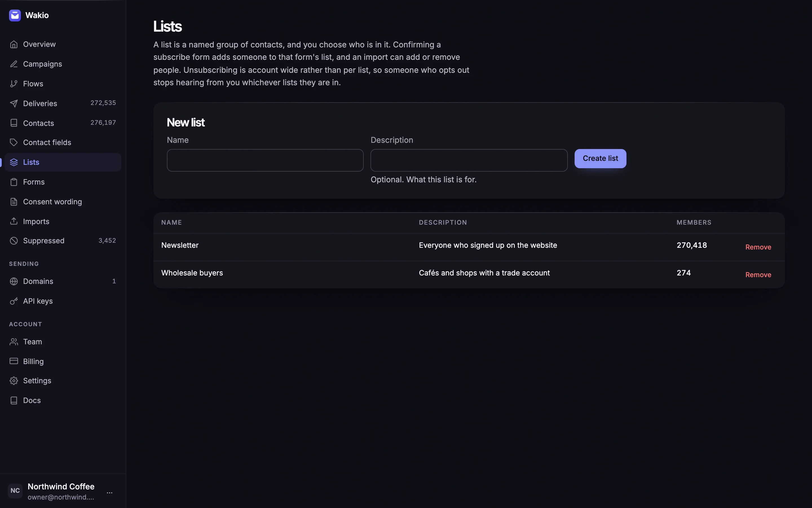Click 'Cafés and shops with a trade account'

(484, 273)
